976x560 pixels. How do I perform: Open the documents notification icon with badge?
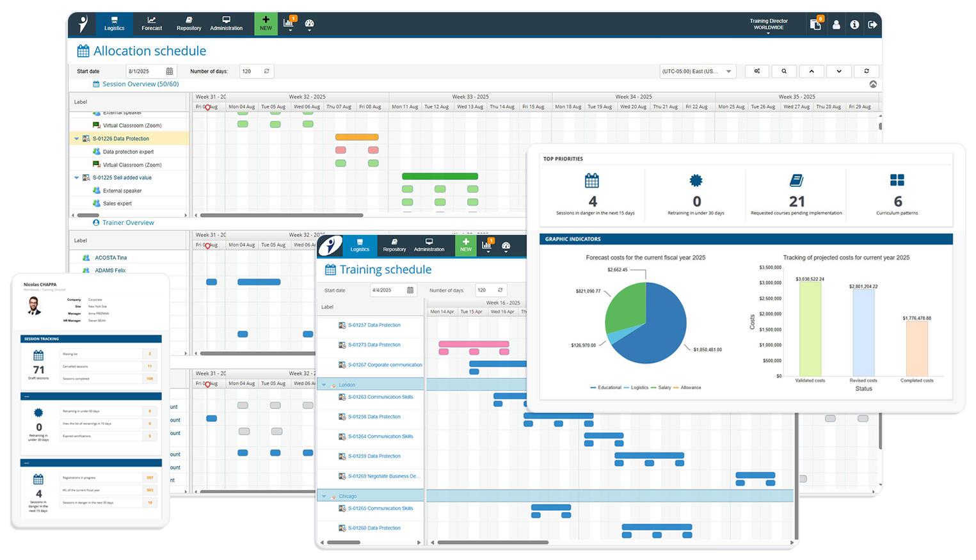(x=815, y=24)
